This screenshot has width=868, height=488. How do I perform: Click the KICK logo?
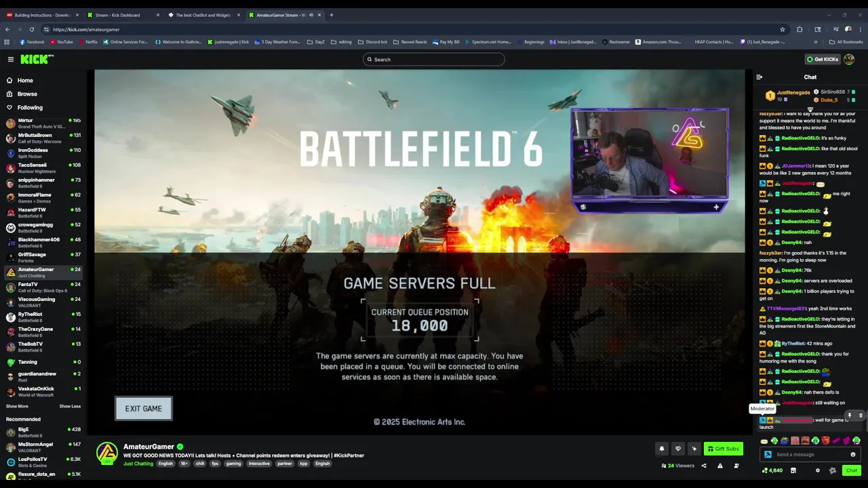tap(37, 60)
